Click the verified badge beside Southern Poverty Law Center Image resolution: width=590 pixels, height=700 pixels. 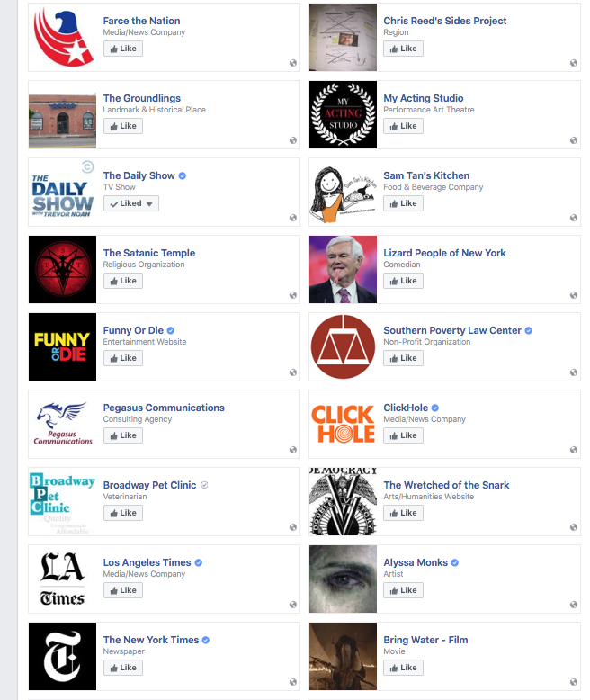tap(529, 331)
